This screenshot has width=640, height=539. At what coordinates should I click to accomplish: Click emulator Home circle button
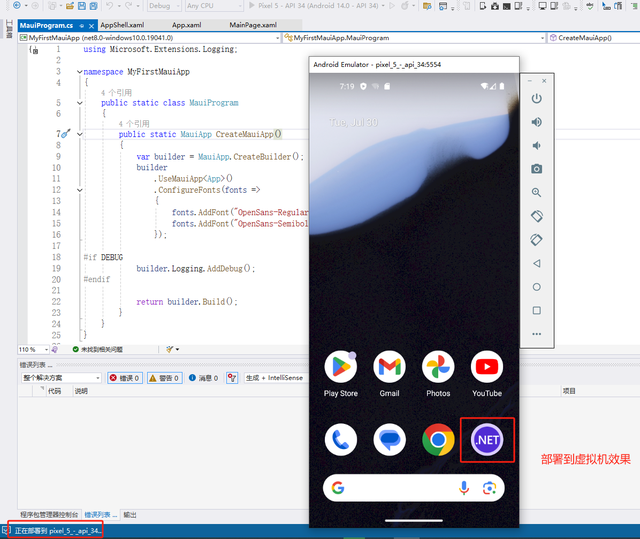(536, 287)
